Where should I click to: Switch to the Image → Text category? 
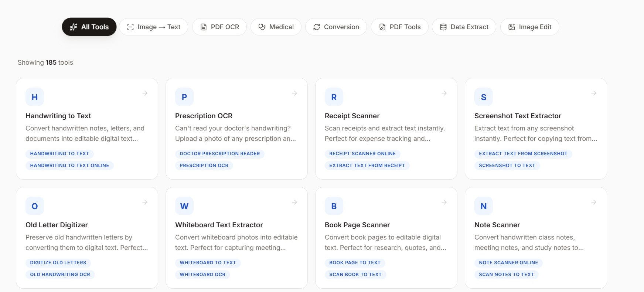[x=153, y=27]
